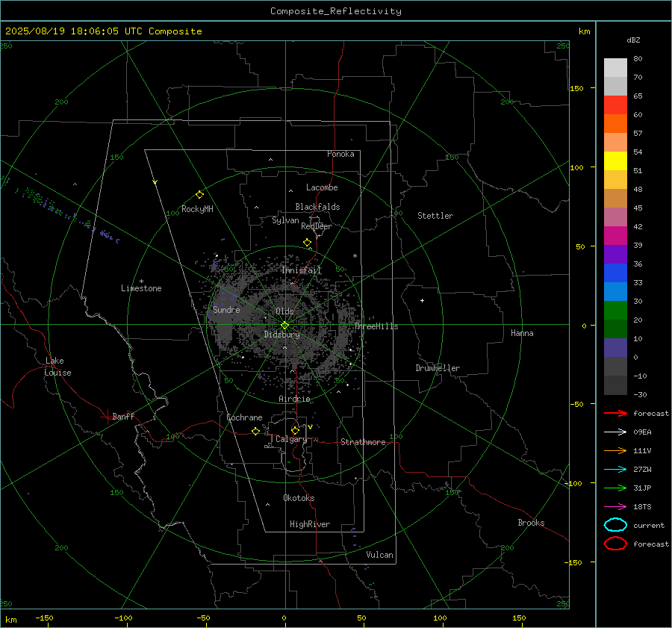Click the Strathmore town label
This screenshot has height=628, width=672.
point(363,442)
